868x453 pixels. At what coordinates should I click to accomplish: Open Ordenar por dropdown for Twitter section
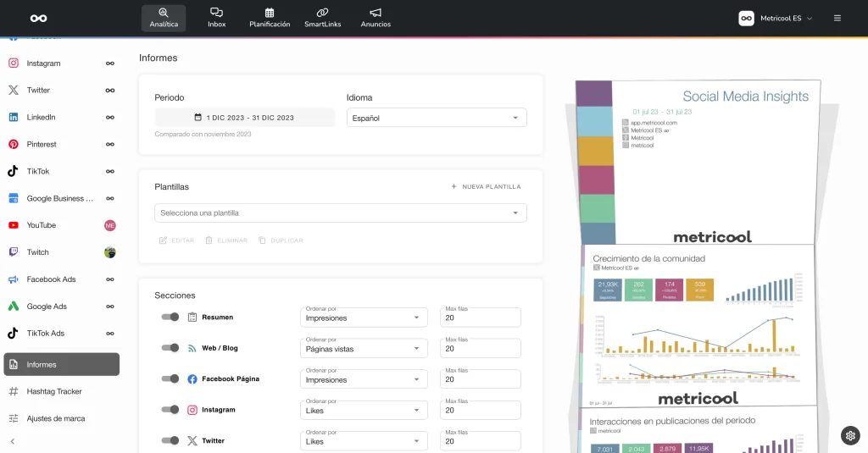[364, 441]
